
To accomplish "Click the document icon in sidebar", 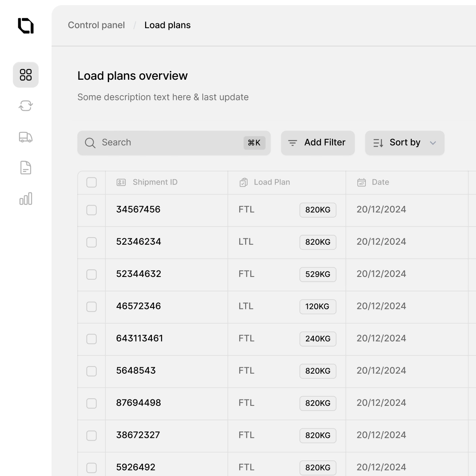I will [26, 168].
